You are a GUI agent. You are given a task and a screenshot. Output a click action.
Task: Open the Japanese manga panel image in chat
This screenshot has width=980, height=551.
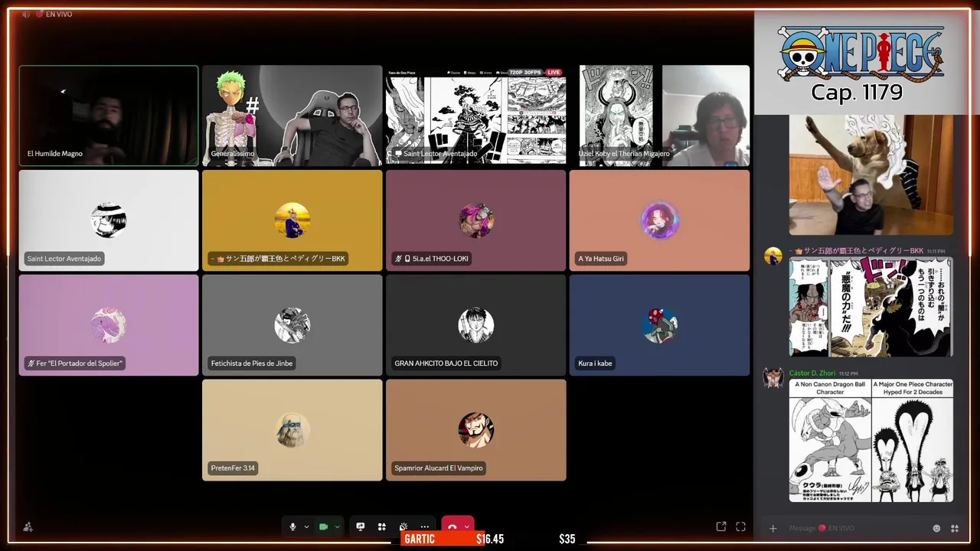[x=871, y=307]
